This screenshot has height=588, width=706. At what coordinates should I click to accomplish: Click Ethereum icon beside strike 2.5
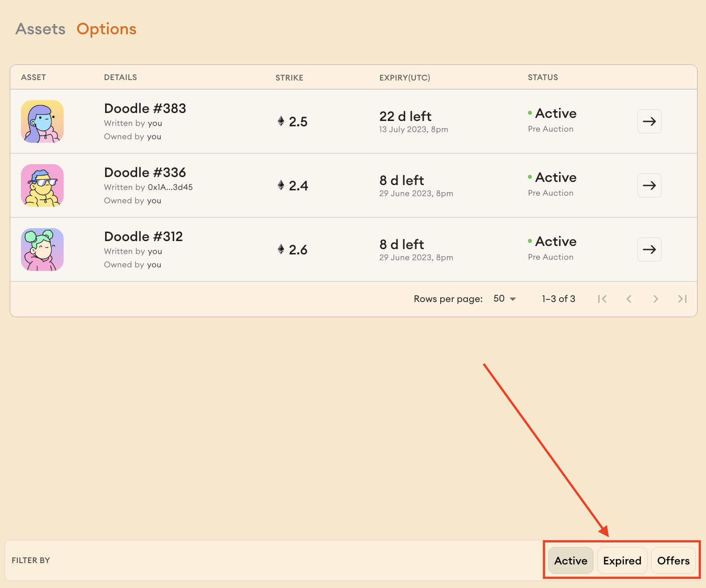pyautogui.click(x=281, y=121)
